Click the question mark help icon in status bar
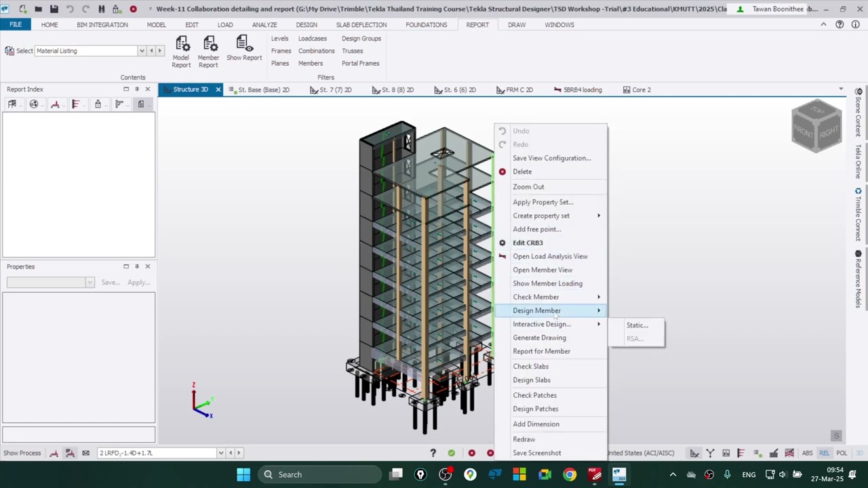 coord(433,453)
